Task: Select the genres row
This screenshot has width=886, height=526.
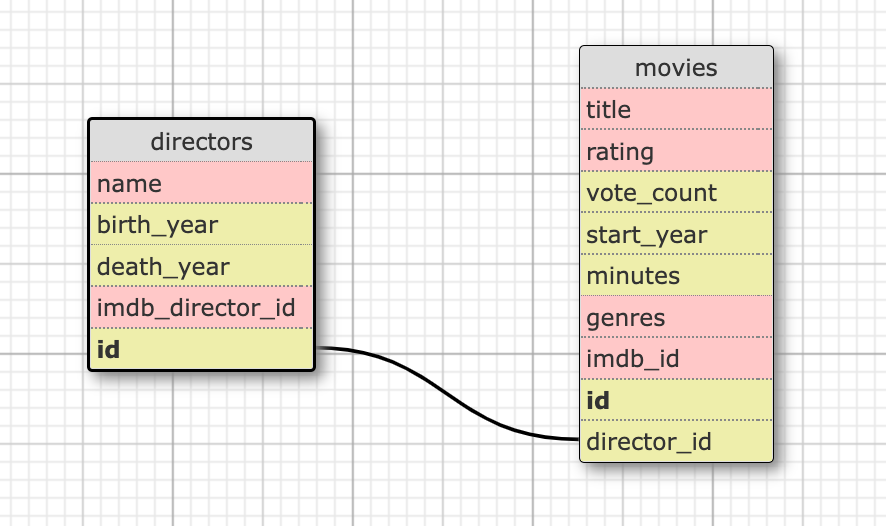Action: click(676, 318)
